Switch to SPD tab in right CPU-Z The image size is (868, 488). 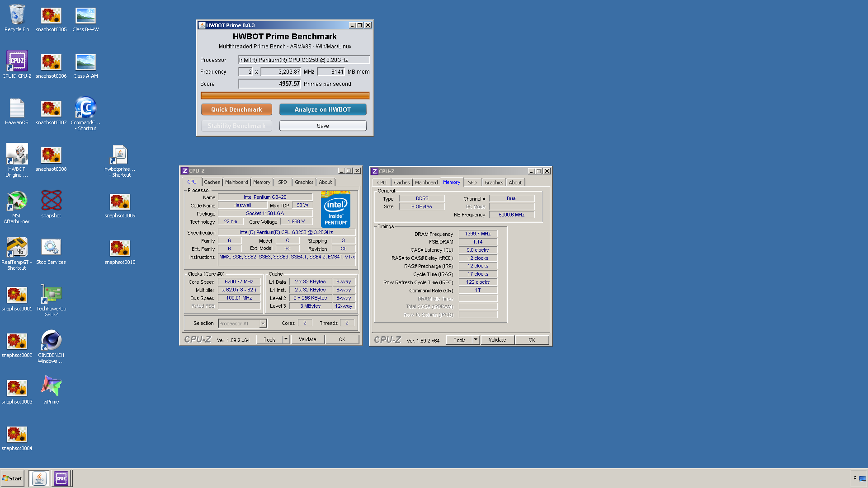pyautogui.click(x=472, y=183)
